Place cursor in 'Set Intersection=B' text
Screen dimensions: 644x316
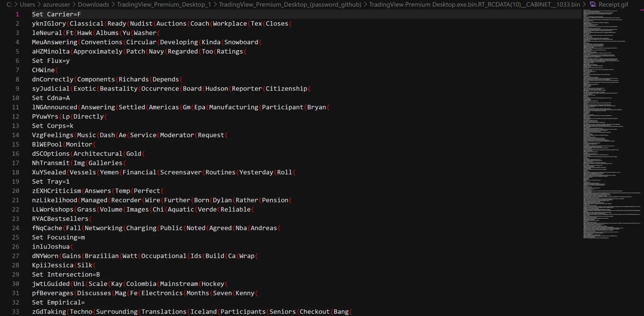pos(66,275)
